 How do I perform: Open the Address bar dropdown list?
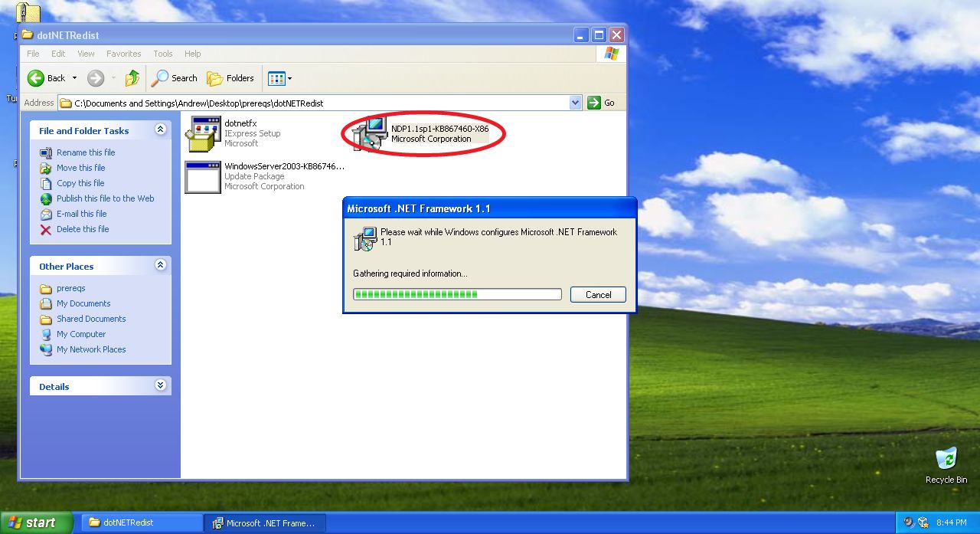click(x=576, y=103)
